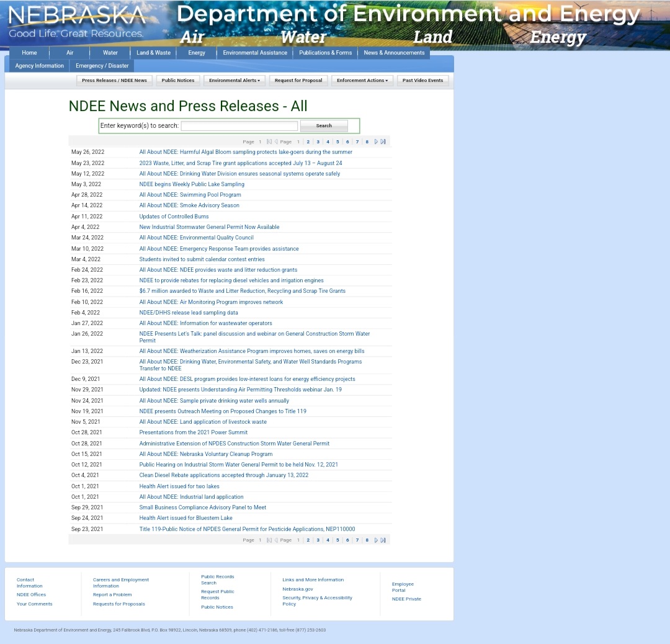Open Harmful Algal Bloom sampling article
Viewport: 670px width, 644px height.
(x=246, y=152)
